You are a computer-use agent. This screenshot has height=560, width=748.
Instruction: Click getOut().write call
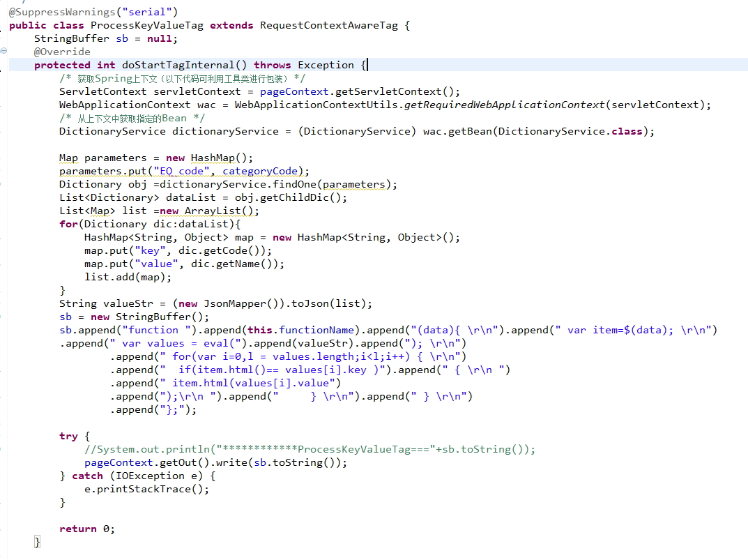pyautogui.click(x=204, y=462)
